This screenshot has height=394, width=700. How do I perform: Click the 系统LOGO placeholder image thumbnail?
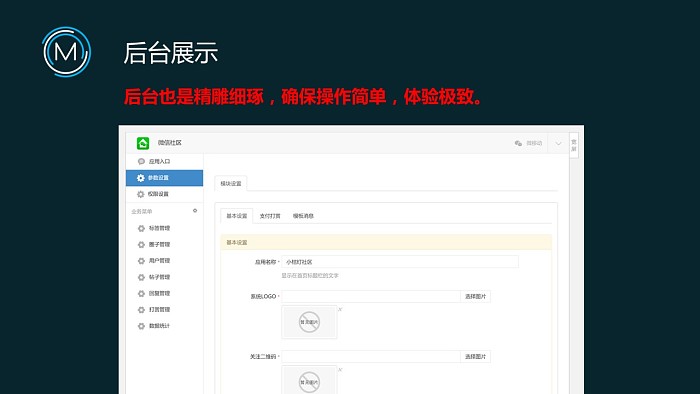pos(309,322)
